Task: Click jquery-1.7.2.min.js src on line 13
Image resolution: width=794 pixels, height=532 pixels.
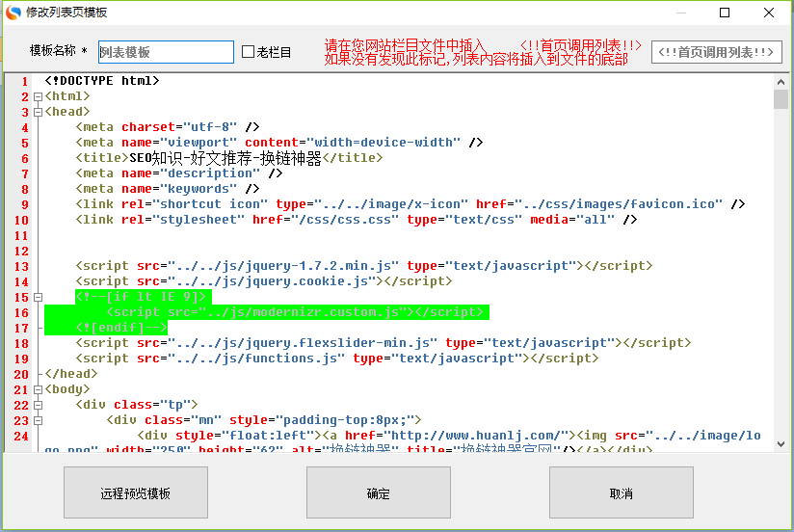Action: pyautogui.click(x=283, y=266)
